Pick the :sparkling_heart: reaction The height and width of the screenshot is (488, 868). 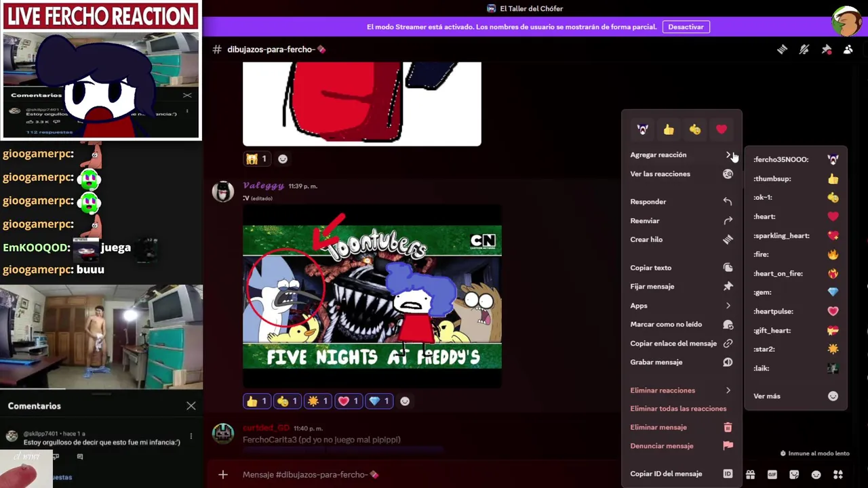click(795, 235)
